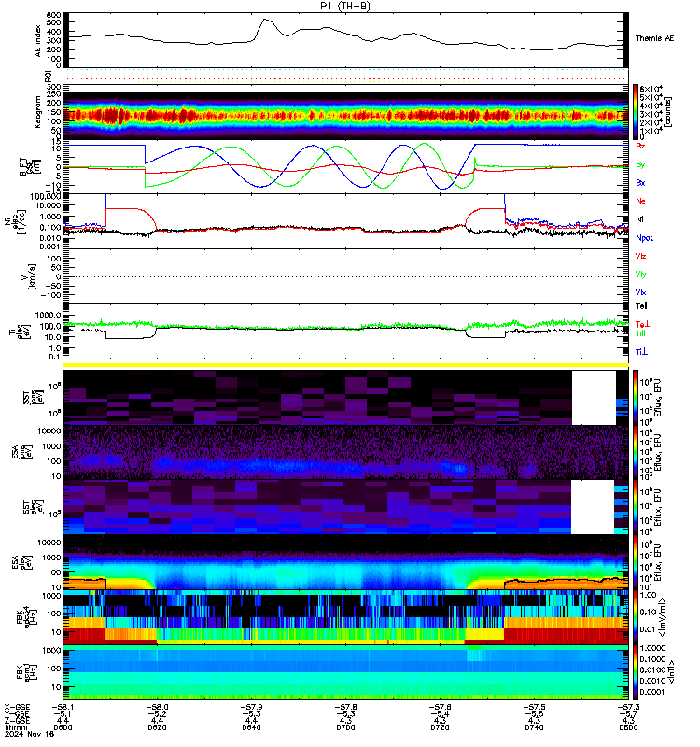
Task: Click the 0600 time tick label
Action: (63, 728)
